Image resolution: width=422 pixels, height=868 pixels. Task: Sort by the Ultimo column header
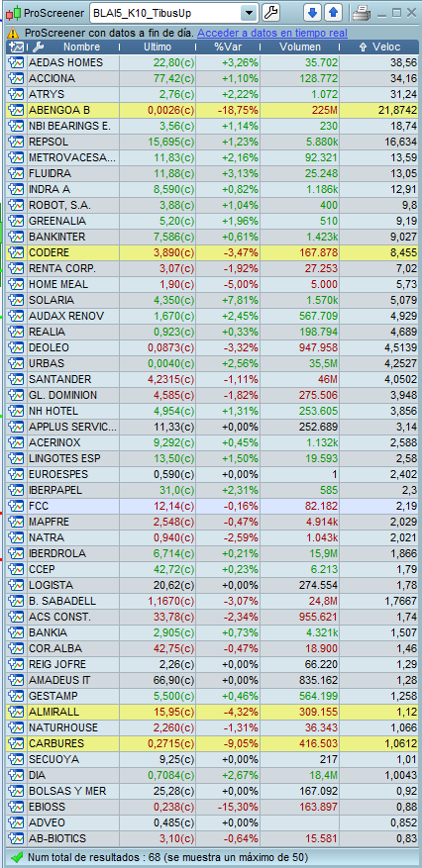coord(158,48)
